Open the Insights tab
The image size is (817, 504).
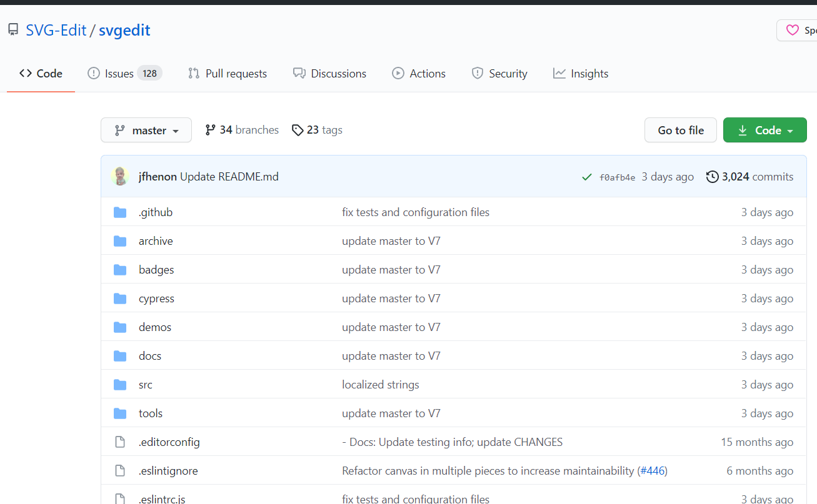point(581,74)
